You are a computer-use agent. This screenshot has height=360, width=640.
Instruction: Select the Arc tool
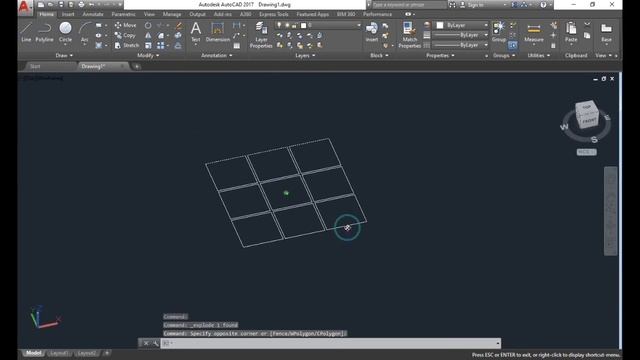point(84,33)
